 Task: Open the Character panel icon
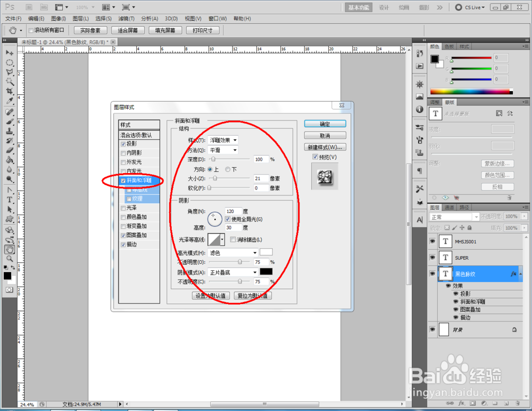click(x=420, y=220)
